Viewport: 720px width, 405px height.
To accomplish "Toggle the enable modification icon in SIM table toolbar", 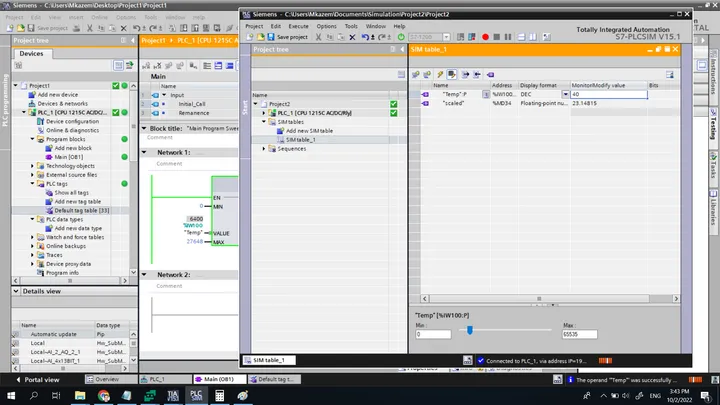I will pos(452,74).
